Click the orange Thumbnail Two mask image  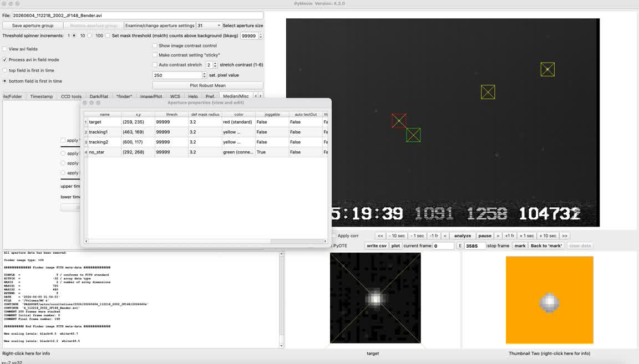click(x=549, y=300)
